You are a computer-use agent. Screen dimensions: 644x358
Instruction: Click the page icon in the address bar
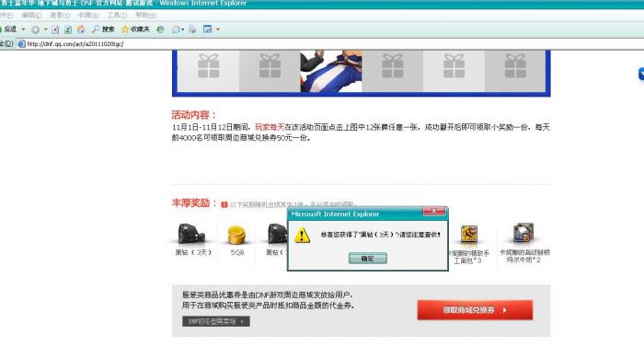21,43
